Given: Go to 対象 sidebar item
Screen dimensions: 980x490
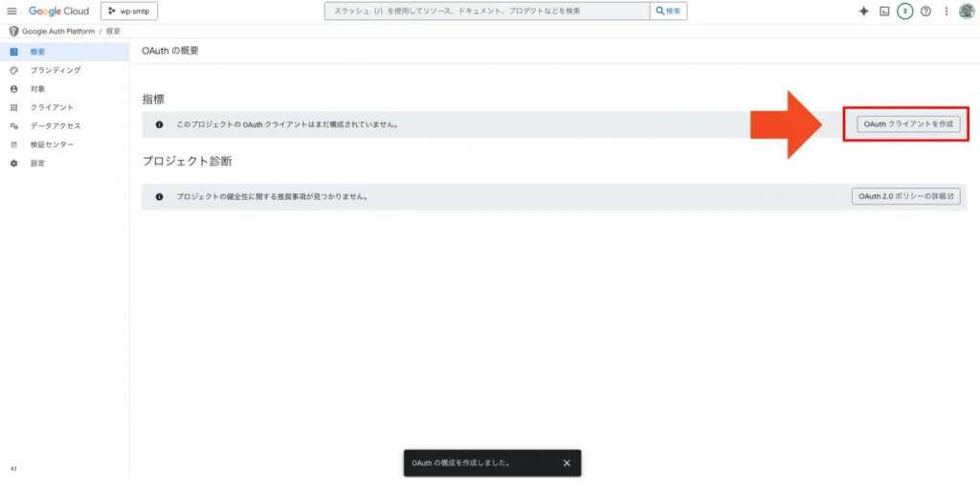Looking at the screenshot, I should click(37, 88).
